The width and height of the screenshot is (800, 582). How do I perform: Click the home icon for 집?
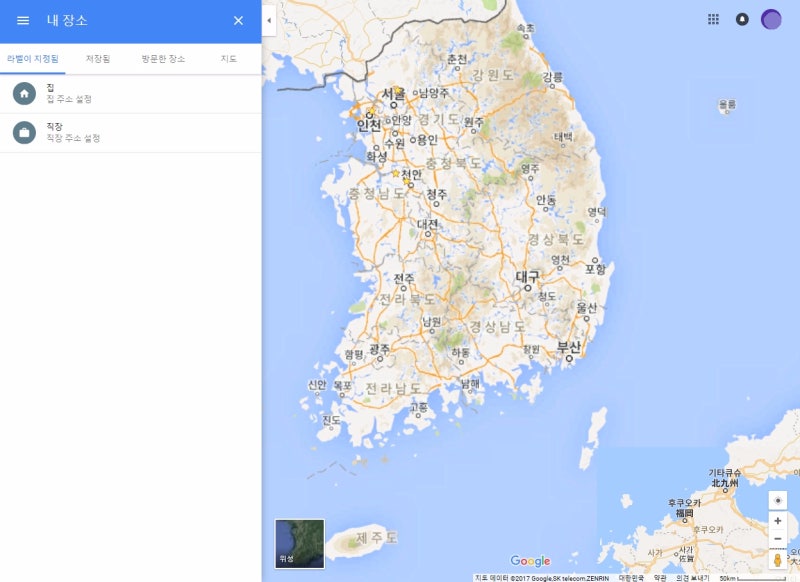point(24,94)
